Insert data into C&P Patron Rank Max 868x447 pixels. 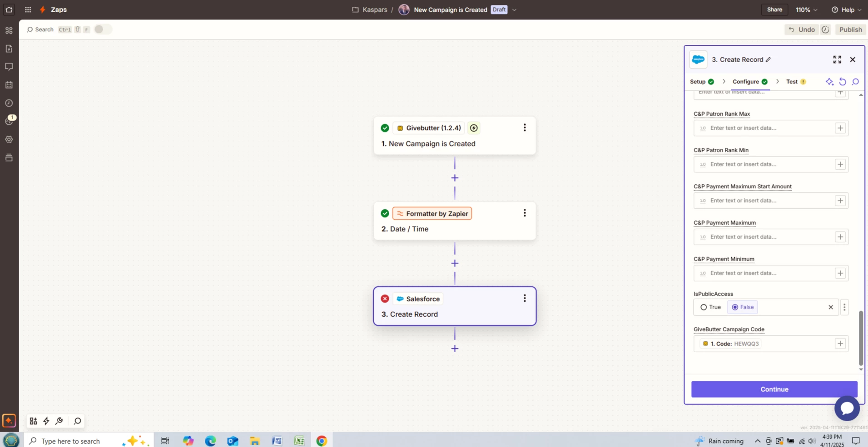point(840,128)
